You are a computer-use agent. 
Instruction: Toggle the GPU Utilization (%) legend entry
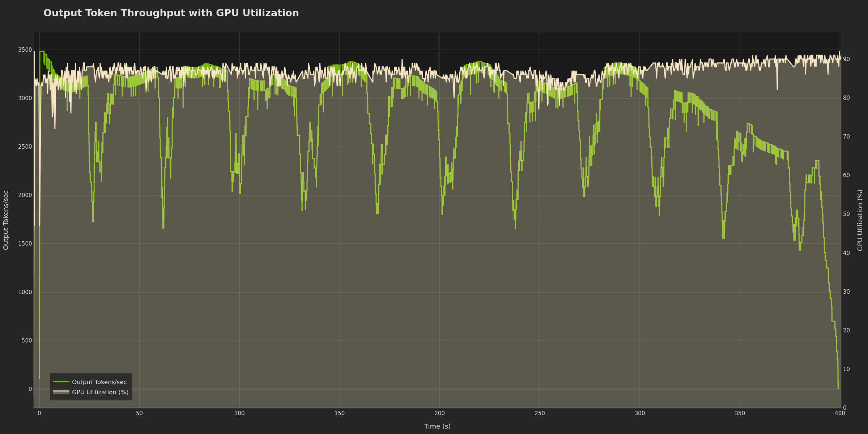(99, 392)
